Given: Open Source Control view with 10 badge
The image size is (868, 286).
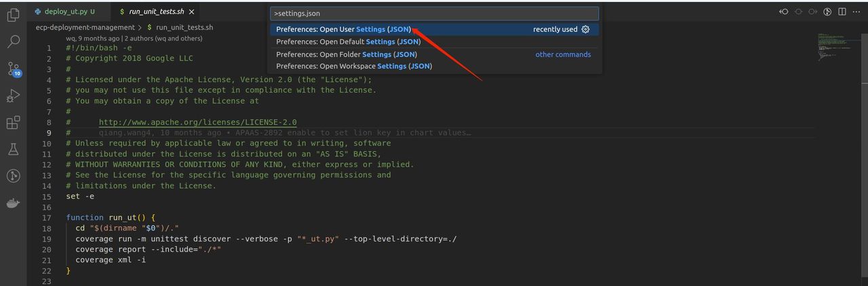Looking at the screenshot, I should tap(13, 69).
